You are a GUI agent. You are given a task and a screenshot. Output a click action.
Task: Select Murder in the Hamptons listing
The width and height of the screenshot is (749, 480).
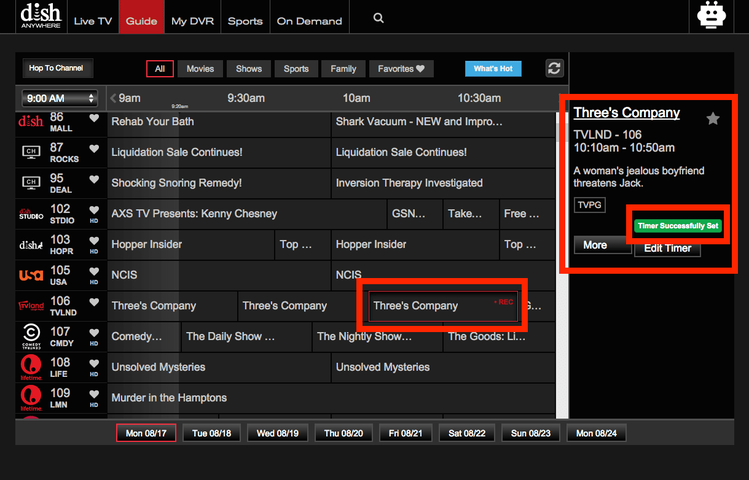click(x=331, y=398)
